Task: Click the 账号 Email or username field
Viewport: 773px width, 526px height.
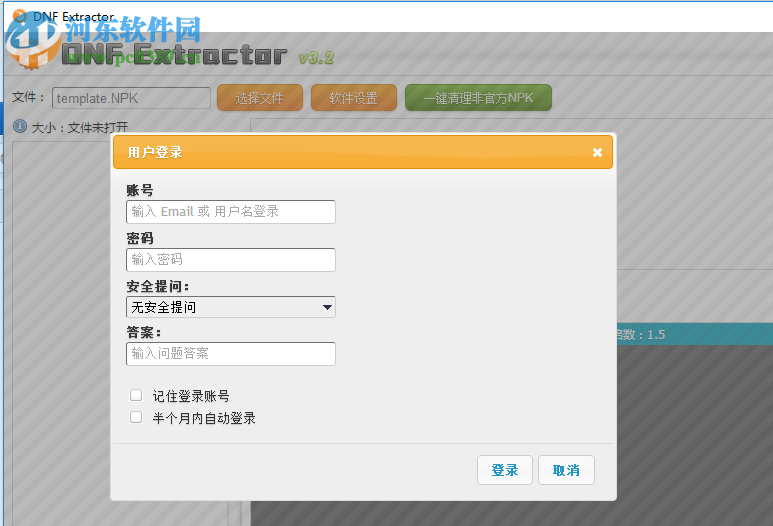Action: (231, 211)
